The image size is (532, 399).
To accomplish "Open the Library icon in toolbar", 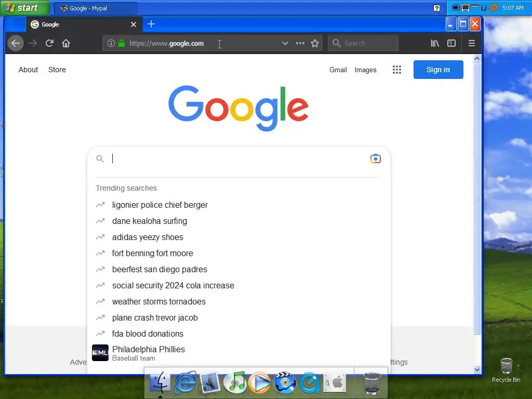I will [x=435, y=43].
